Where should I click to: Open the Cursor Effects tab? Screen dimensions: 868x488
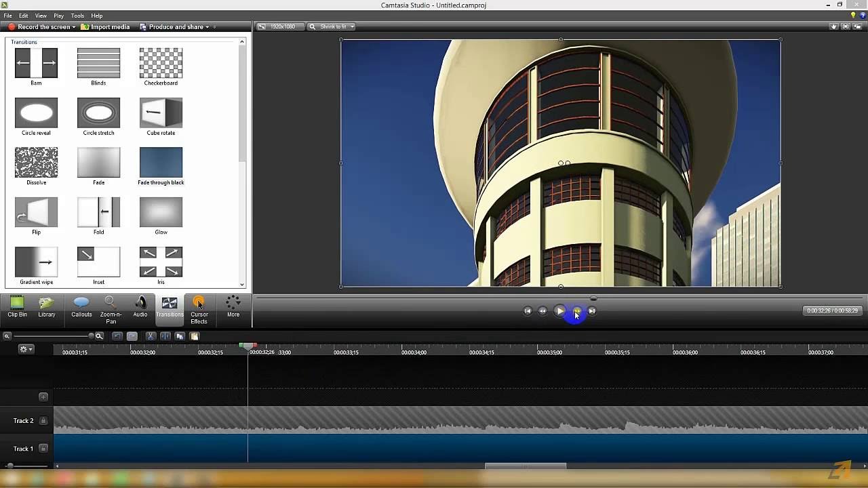[x=199, y=310]
